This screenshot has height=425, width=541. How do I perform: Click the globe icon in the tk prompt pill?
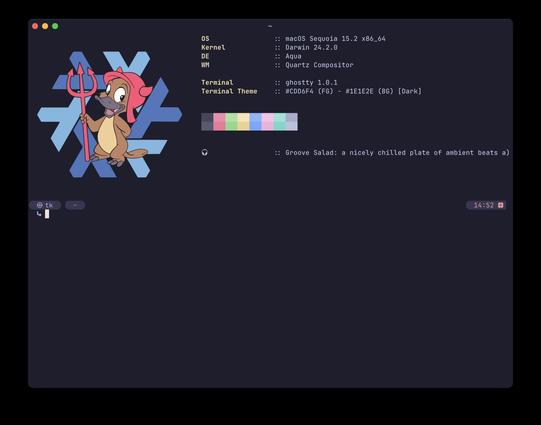click(40, 205)
